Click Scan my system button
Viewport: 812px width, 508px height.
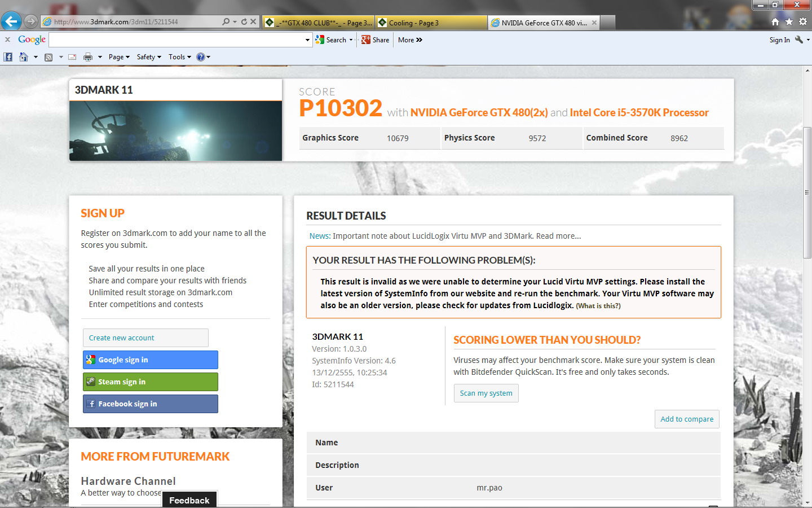click(486, 393)
